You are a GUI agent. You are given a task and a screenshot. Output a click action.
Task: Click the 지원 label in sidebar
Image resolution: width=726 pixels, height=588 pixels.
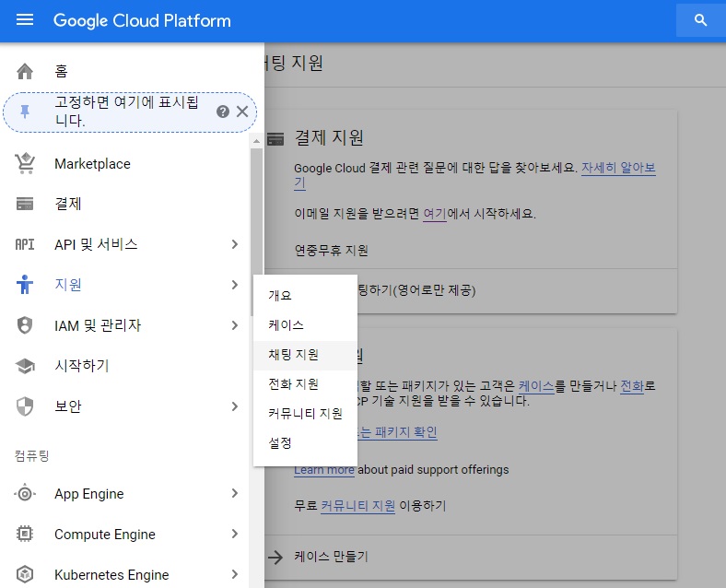pos(68,284)
